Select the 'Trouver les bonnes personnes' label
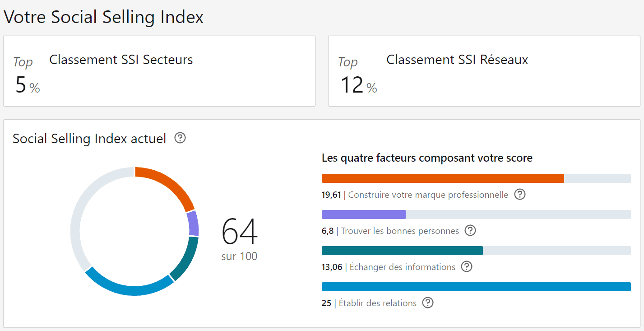 (400, 231)
